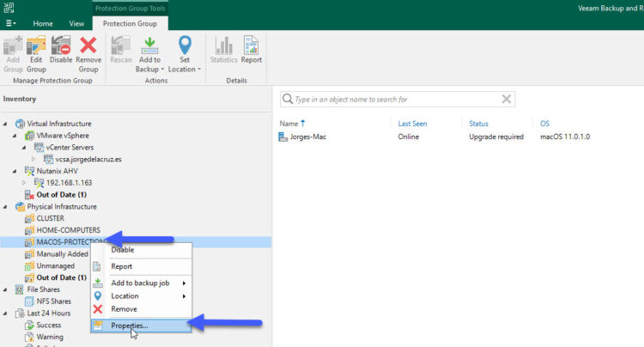Disable the protection group via ribbon icon

click(61, 46)
